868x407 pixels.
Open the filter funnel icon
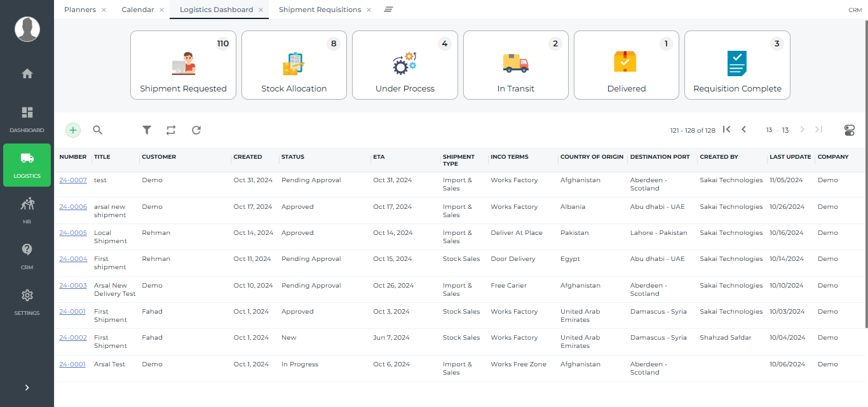(147, 130)
